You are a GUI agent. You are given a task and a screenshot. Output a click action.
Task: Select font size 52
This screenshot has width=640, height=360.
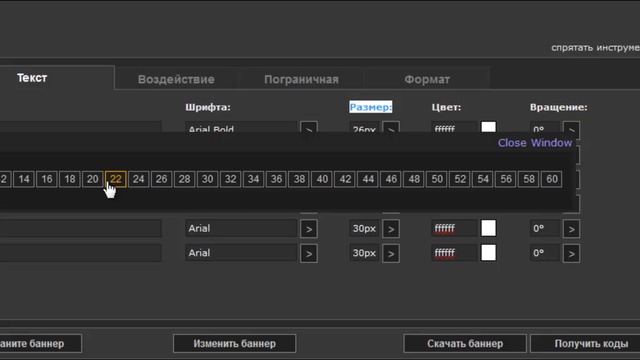point(460,179)
